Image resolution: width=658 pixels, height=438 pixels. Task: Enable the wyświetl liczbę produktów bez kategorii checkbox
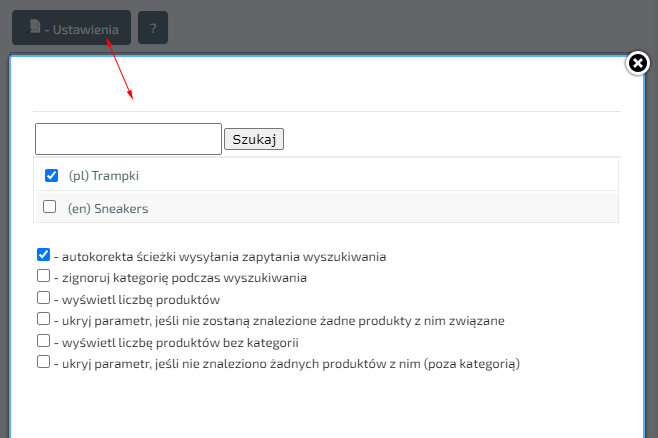43,341
